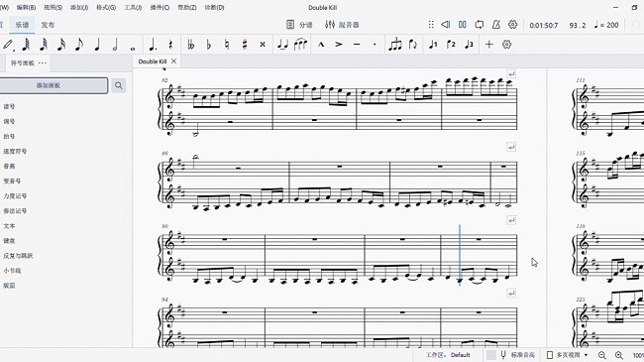Screen dimensions: 644x362
Task: Click the 添加面板 add palettes button
Action: pyautogui.click(x=54, y=85)
